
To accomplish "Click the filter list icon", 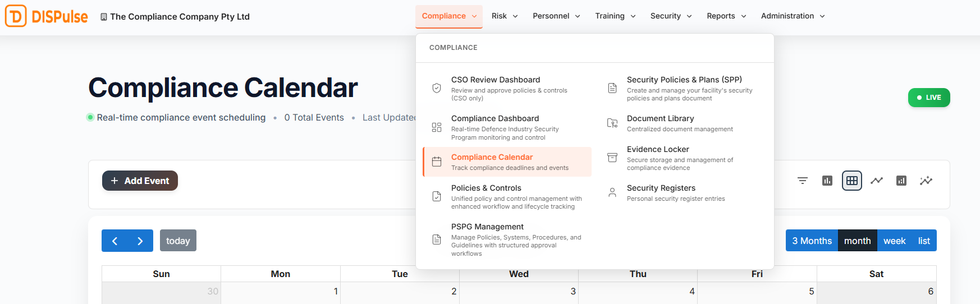I will 803,181.
